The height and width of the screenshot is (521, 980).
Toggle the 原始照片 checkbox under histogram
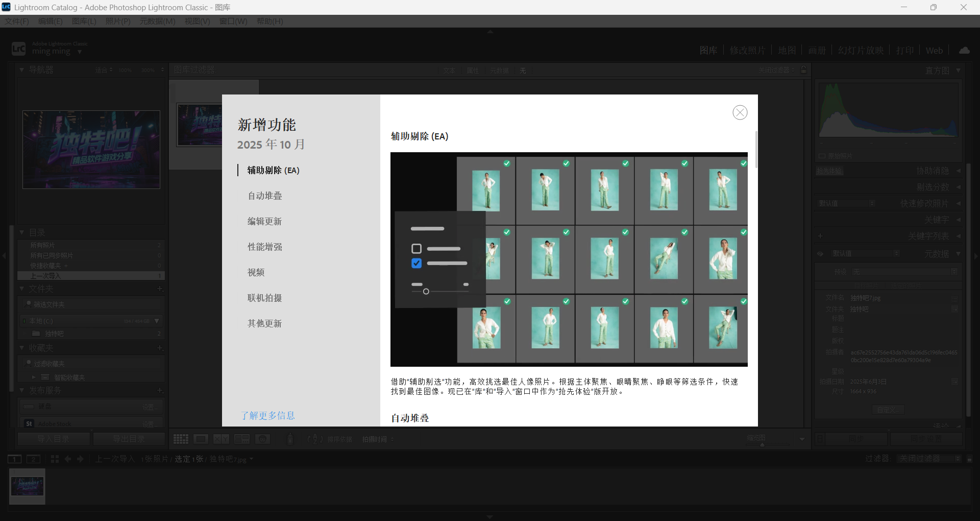pyautogui.click(x=822, y=156)
